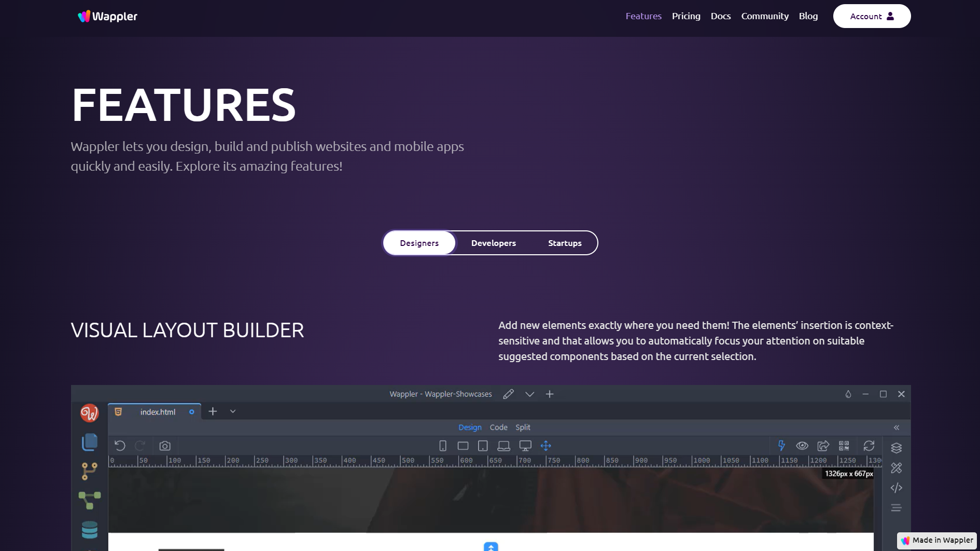Screen dimensions: 980x551
Task: Go to the Pricing page
Action: 686,16
